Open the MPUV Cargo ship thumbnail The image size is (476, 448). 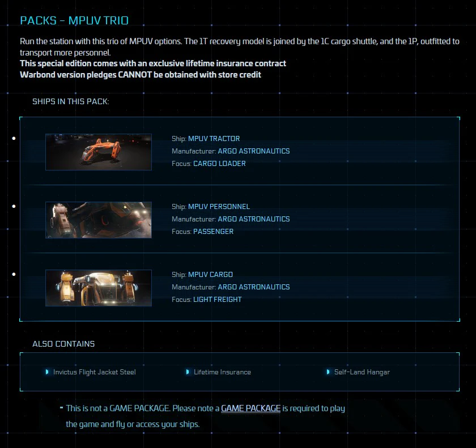tap(99, 288)
